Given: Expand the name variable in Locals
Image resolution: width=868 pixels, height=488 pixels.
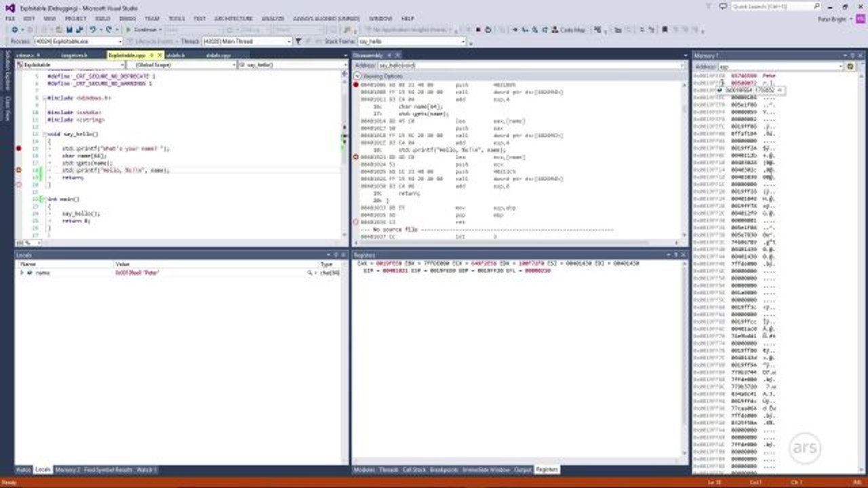Looking at the screenshot, I should point(22,272).
